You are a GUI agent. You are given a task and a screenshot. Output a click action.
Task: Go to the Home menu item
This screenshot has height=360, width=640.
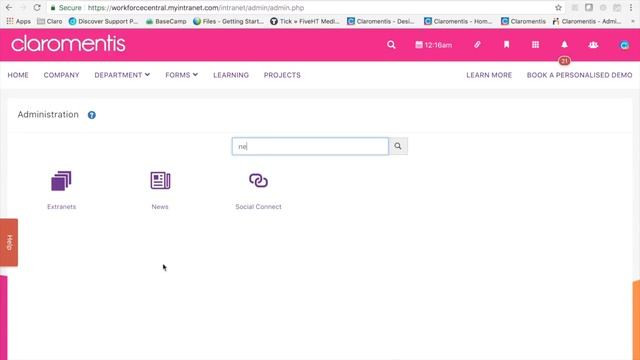(x=18, y=75)
